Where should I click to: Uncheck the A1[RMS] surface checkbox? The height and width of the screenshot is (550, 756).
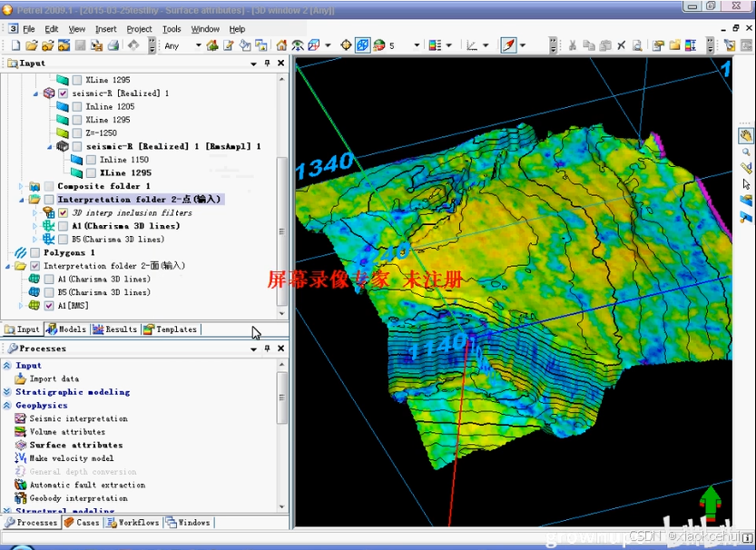click(49, 306)
